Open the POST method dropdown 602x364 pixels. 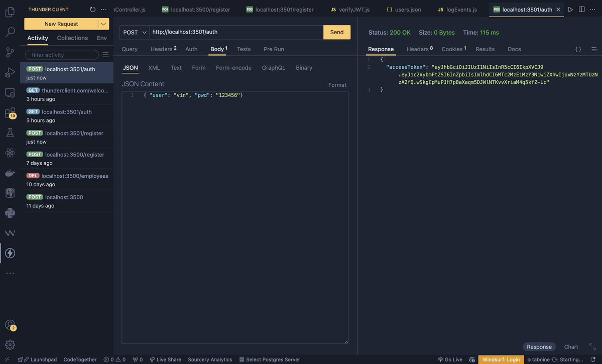click(135, 32)
